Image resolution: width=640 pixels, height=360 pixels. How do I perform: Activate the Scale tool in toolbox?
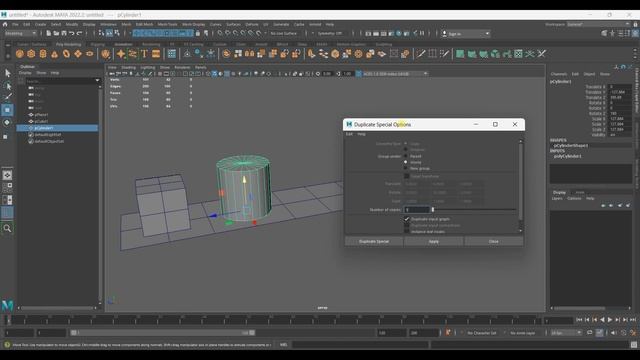5,137
